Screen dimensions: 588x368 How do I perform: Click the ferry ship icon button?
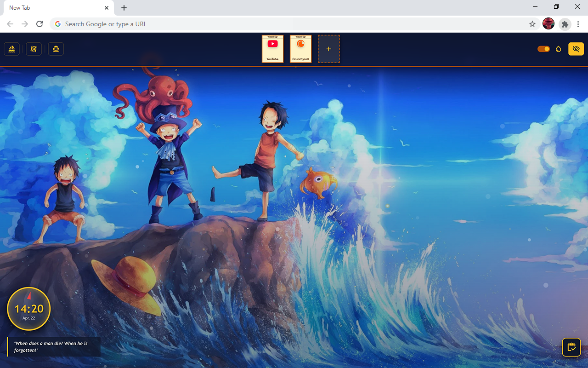click(56, 49)
